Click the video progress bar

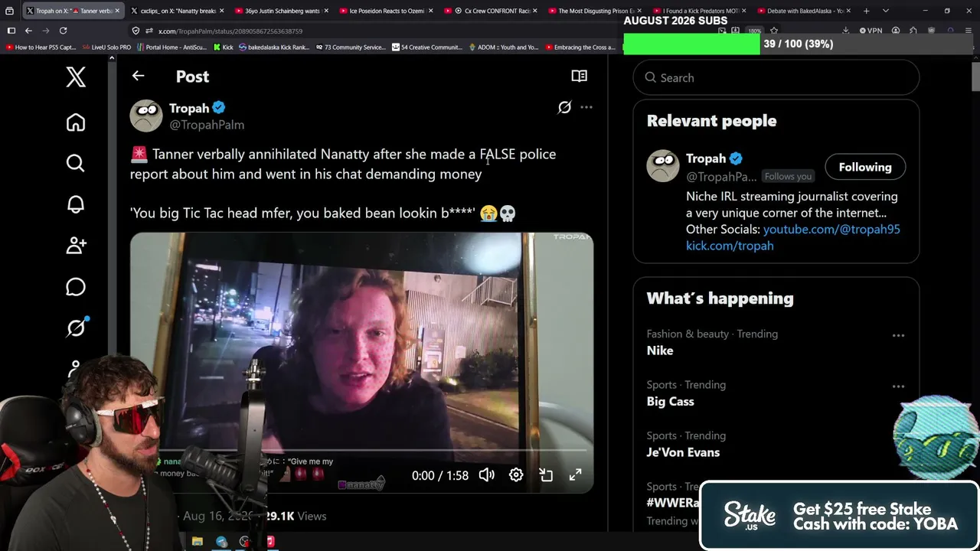[361, 452]
